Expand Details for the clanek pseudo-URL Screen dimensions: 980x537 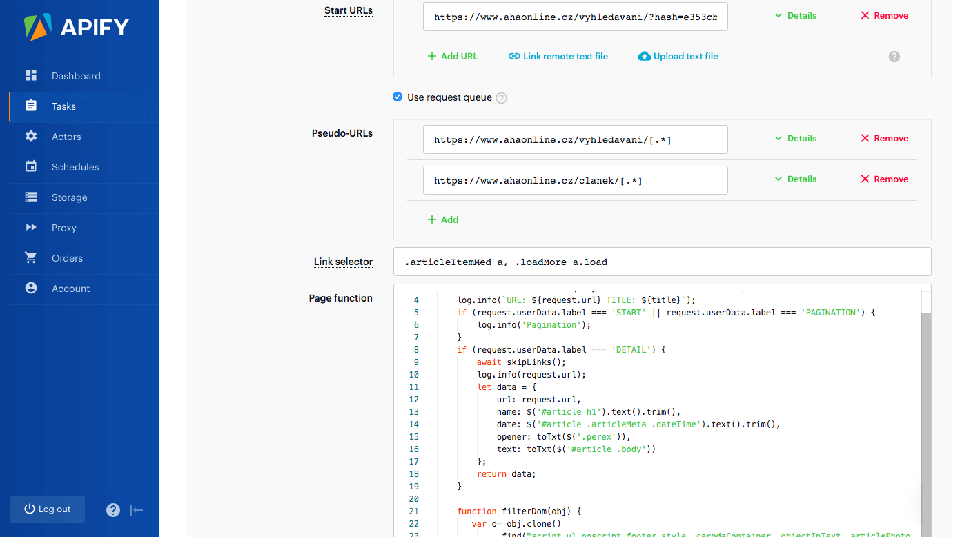coord(795,179)
